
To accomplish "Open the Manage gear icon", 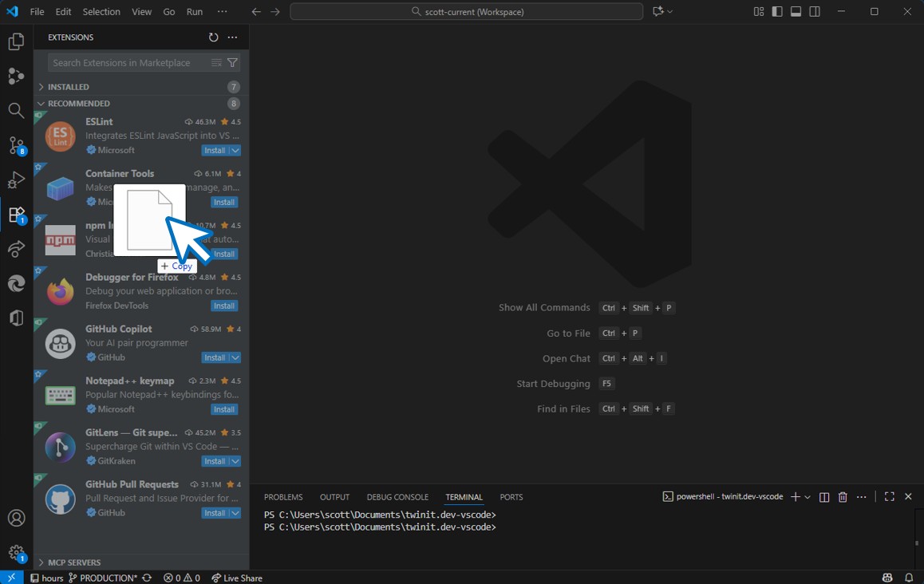I will 17,553.
